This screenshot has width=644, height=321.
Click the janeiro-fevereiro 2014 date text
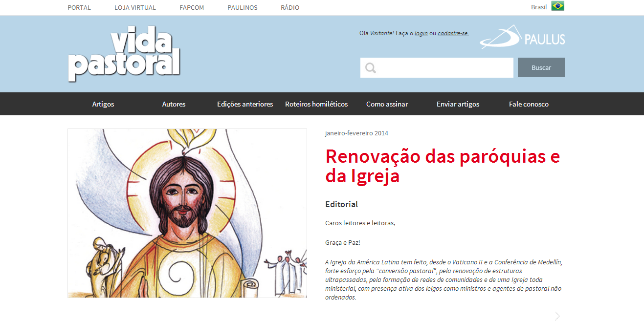pos(356,133)
